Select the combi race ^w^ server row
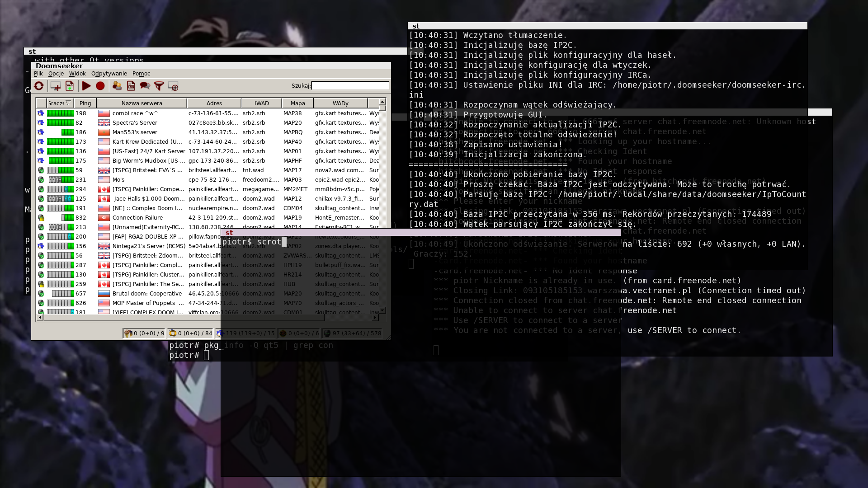The image size is (868, 488). (x=135, y=113)
